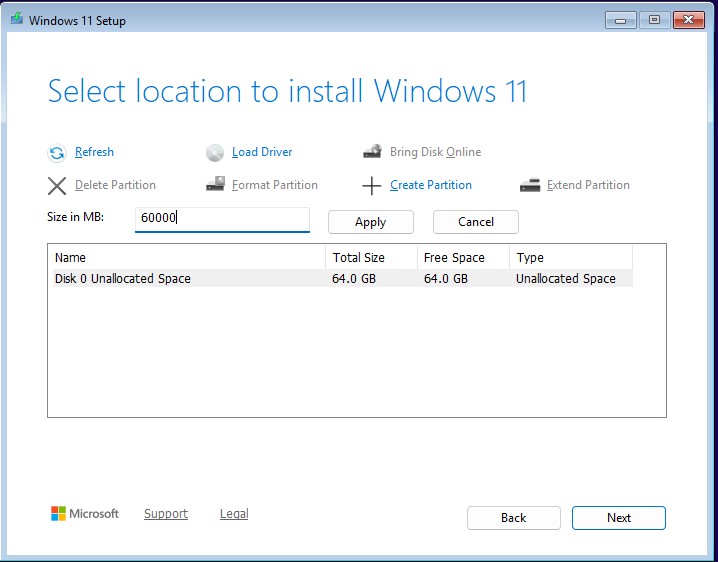Click the Windows Setup title bar icon
Image resolution: width=718 pixels, height=562 pixels.
pos(17,19)
